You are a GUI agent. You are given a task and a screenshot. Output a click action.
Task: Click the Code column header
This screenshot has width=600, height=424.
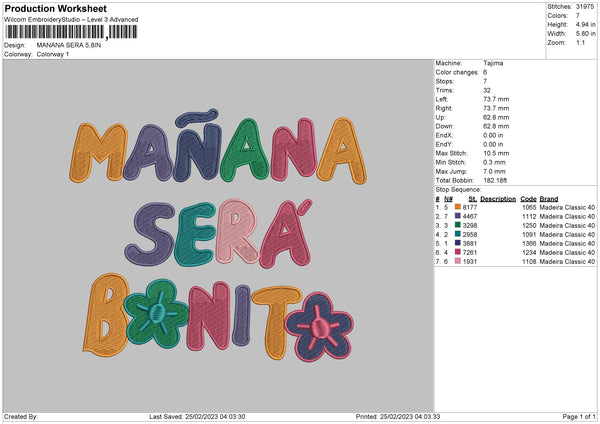click(x=529, y=197)
